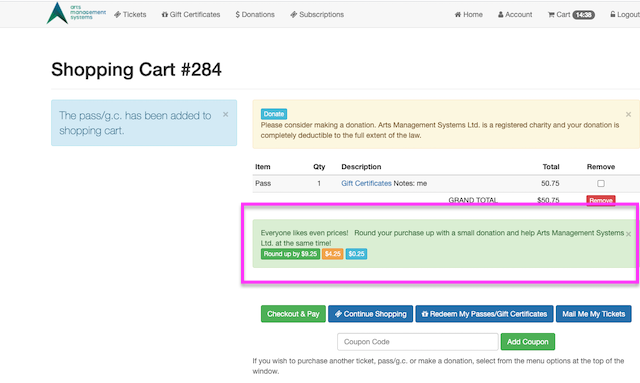Click Mail Me My Tickets
Image resolution: width=640 pixels, height=383 pixels.
[x=593, y=314]
